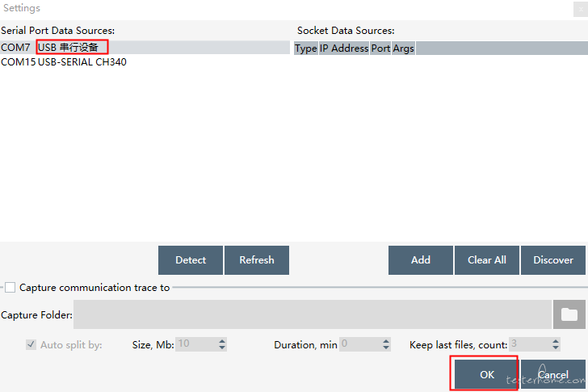The width and height of the screenshot is (588, 392).
Task: Increase Size, Mb with up arrow
Action: (222, 340)
